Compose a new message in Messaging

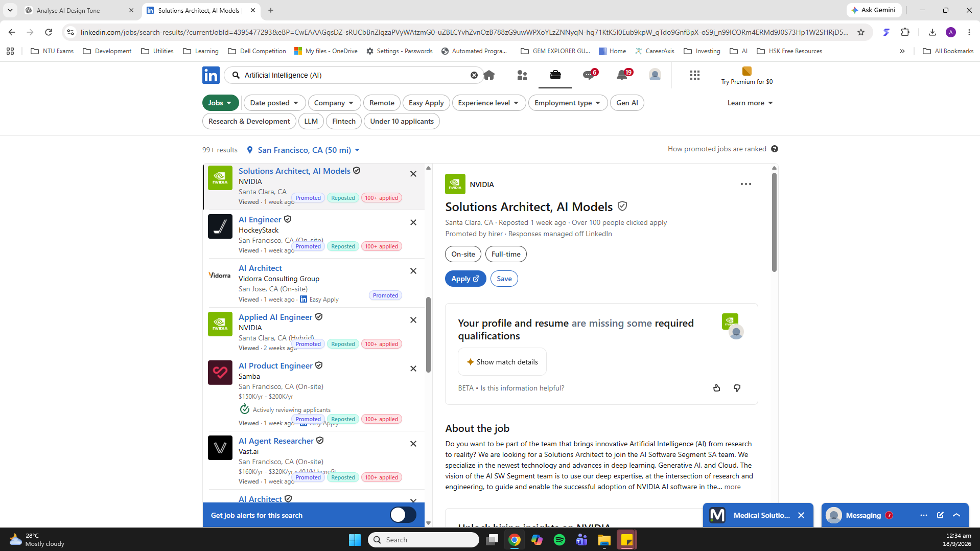click(940, 515)
